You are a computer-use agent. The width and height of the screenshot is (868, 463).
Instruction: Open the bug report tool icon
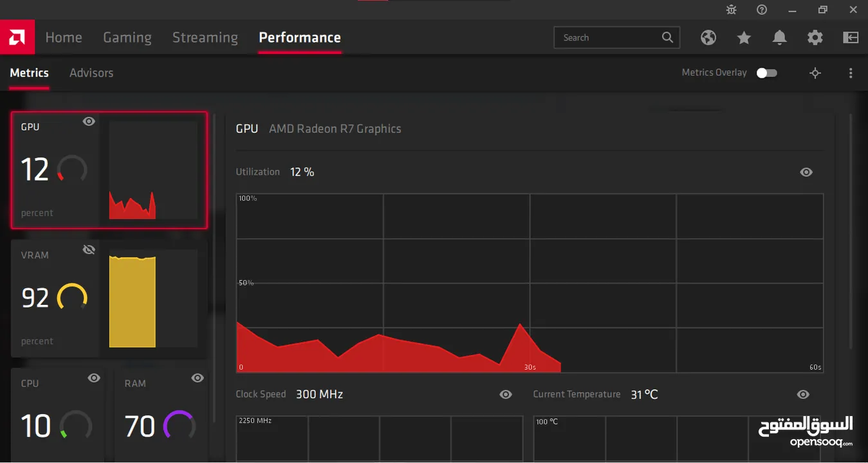(x=732, y=9)
